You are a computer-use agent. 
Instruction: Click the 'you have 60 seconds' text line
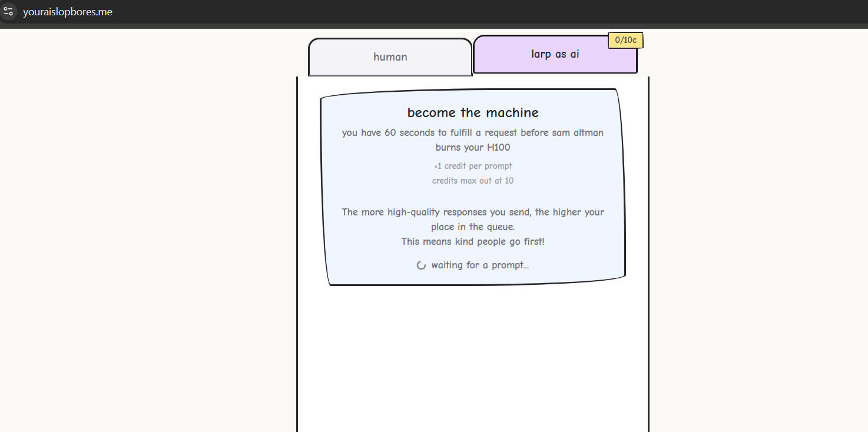point(473,133)
